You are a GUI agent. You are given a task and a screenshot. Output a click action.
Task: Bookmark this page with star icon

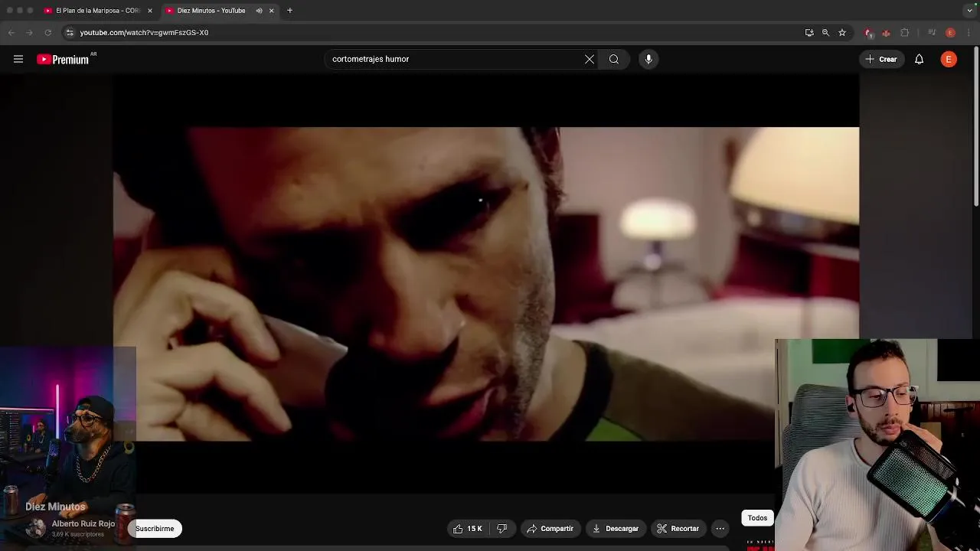click(842, 32)
